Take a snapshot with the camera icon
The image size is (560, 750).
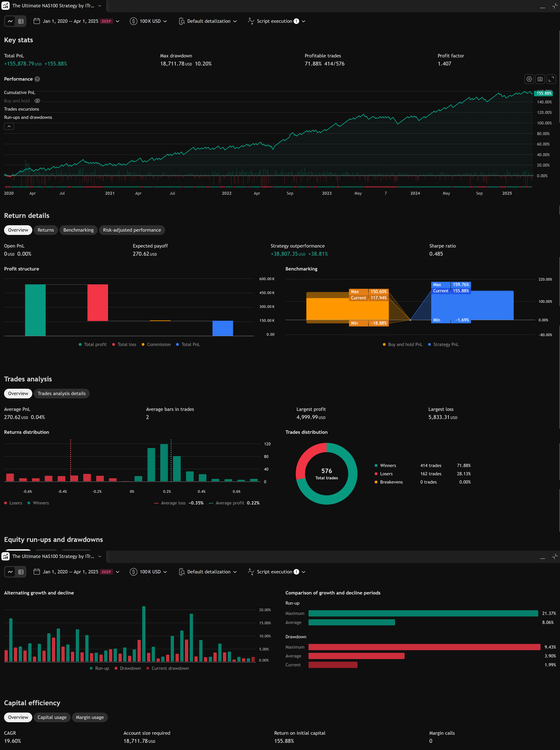pyautogui.click(x=540, y=79)
